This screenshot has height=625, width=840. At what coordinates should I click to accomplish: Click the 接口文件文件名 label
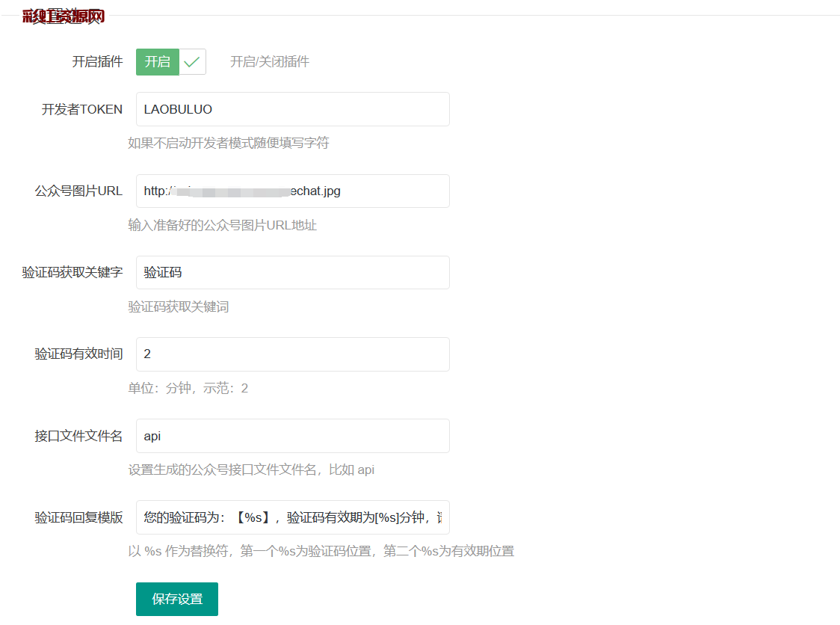(x=78, y=436)
